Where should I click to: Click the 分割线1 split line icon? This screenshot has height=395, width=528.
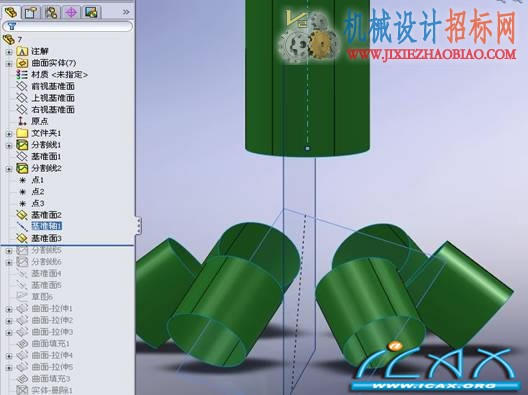click(22, 145)
